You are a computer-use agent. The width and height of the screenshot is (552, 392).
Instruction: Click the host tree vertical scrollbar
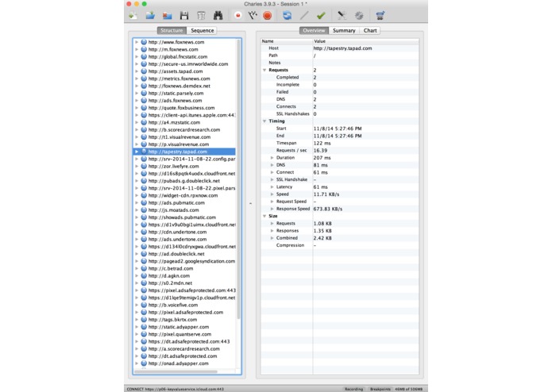pos(238,179)
